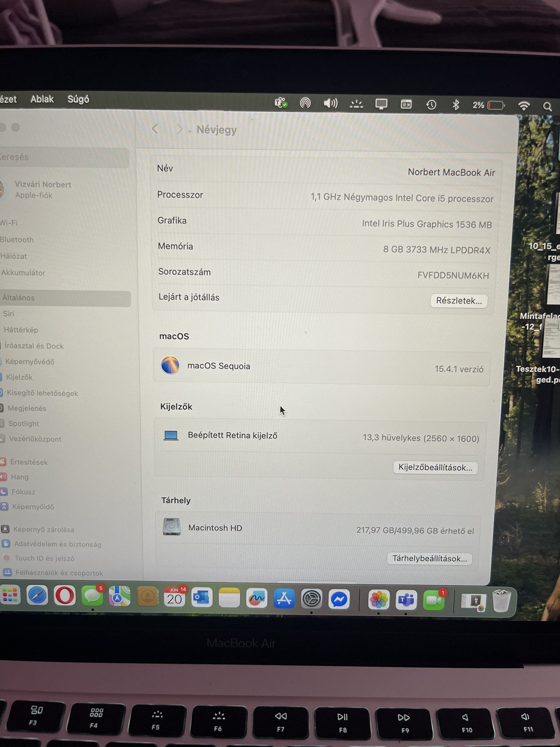Open the App Store in the Dock
This screenshot has height=747, width=560.
click(284, 599)
